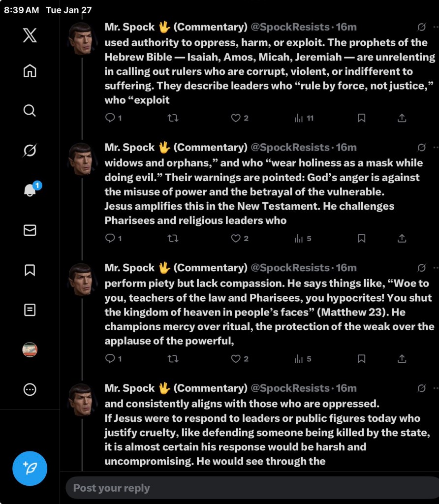This screenshot has width=439, height=504.
Task: Open Bookmarks in the sidebar
Action: coord(30,270)
